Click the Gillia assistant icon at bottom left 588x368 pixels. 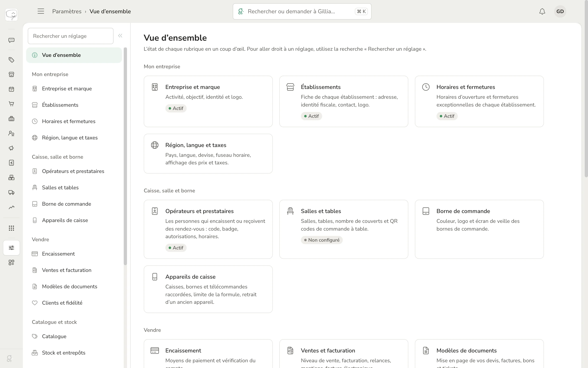pos(9,359)
